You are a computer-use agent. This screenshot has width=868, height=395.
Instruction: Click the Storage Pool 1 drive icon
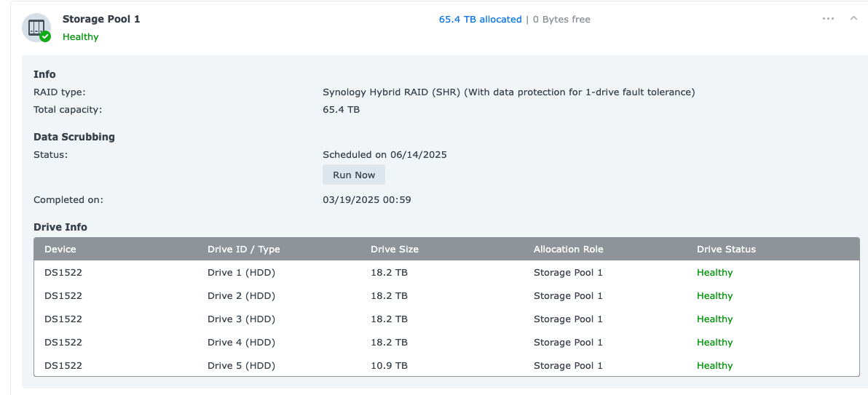pyautogui.click(x=36, y=27)
